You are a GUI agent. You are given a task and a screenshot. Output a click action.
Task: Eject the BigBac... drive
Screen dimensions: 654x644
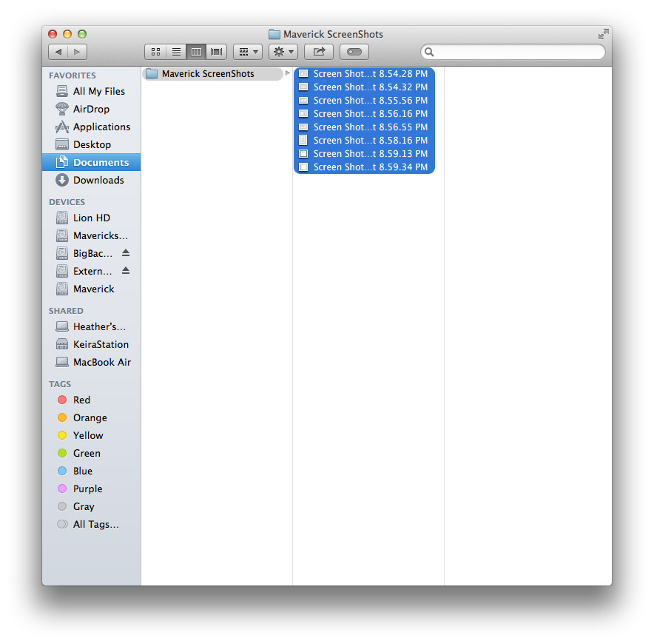(x=126, y=253)
